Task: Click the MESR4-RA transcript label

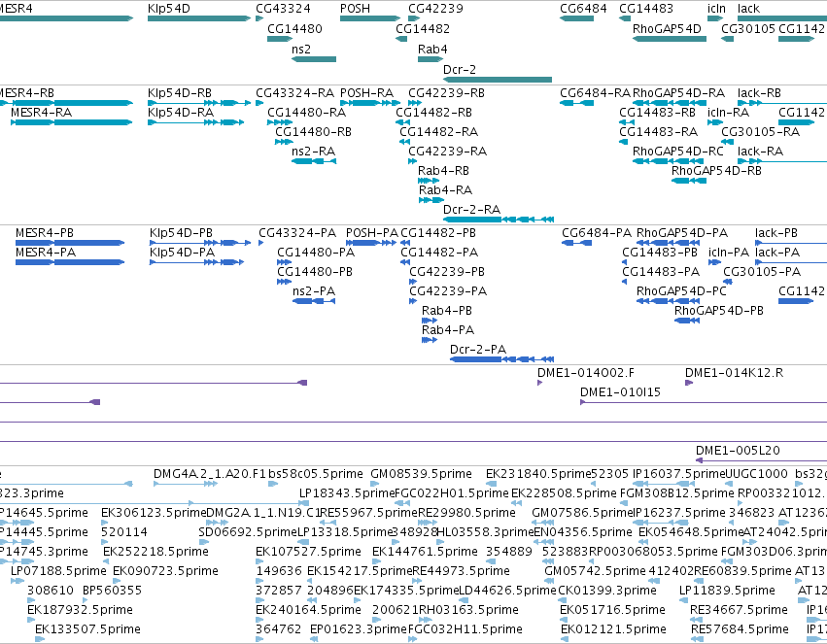Action: [x=41, y=113]
